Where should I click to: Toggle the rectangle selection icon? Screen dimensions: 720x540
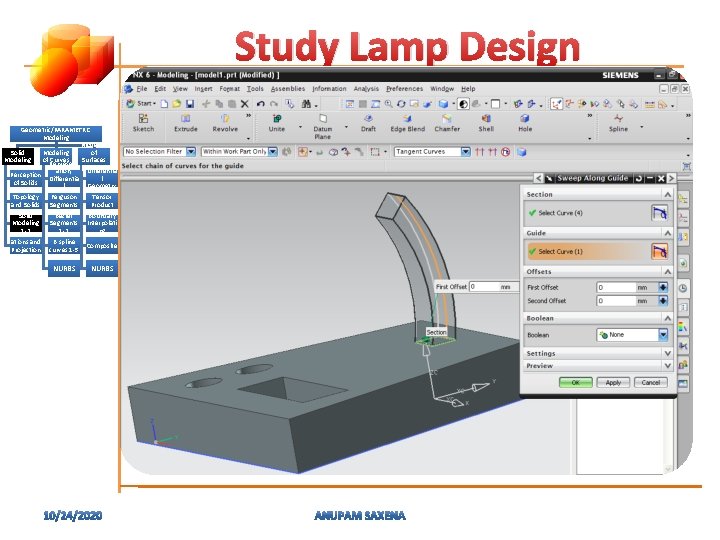(x=375, y=152)
